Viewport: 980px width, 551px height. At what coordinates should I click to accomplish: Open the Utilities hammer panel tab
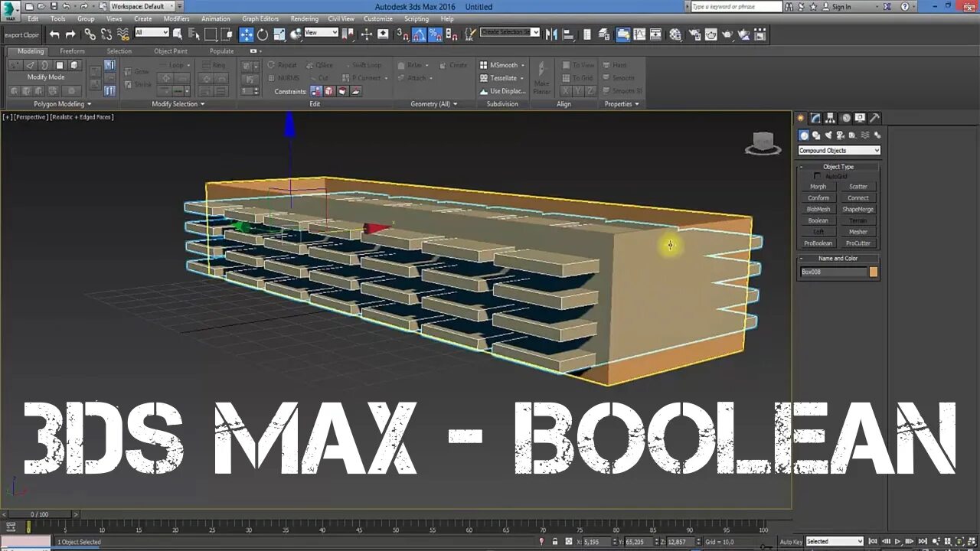click(874, 118)
